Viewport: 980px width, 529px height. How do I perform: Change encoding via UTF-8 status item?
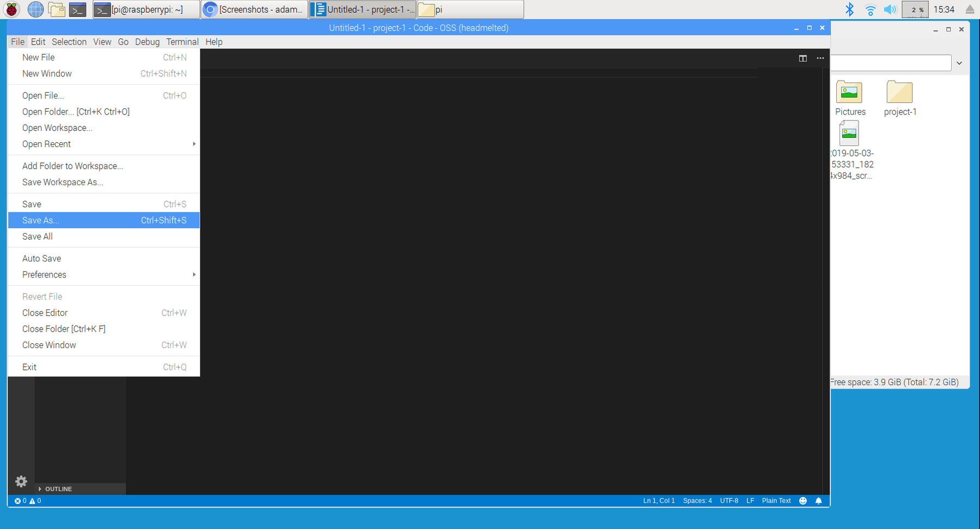click(x=728, y=500)
